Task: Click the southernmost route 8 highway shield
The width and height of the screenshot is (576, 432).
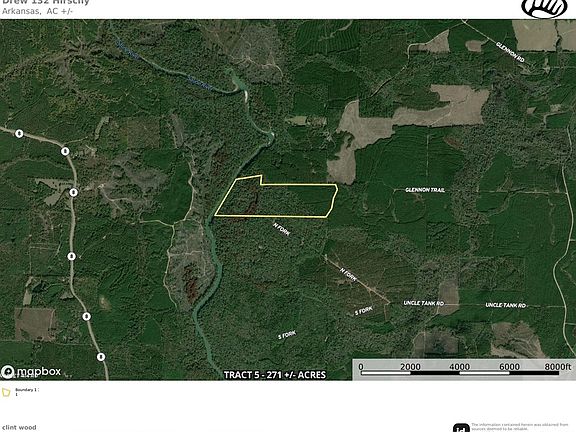Action: [101, 357]
